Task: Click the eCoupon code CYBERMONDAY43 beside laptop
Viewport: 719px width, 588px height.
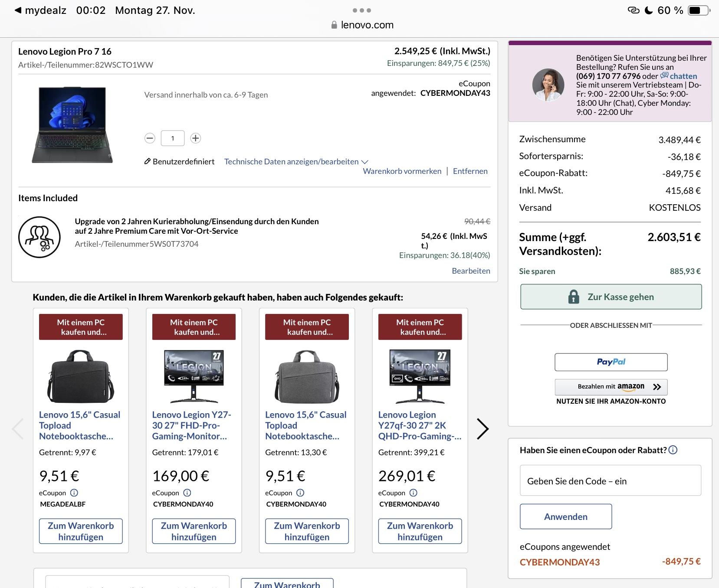Action: tap(455, 93)
